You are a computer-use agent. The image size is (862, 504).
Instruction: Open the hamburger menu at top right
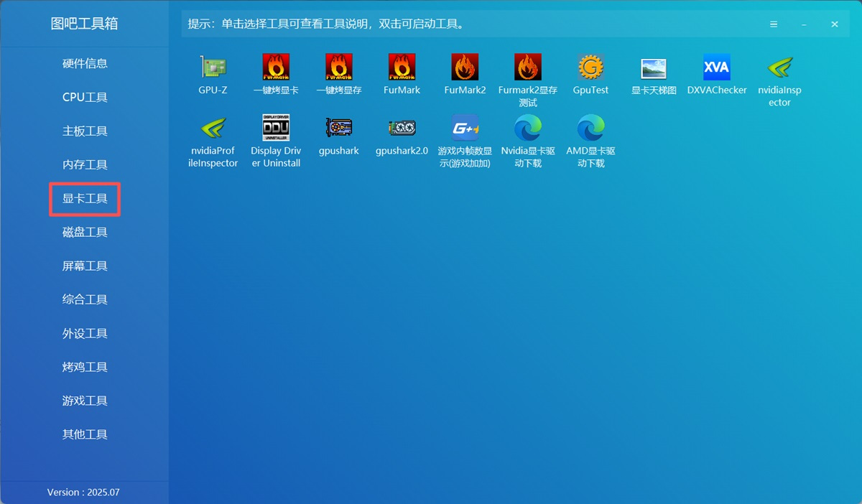tap(774, 24)
